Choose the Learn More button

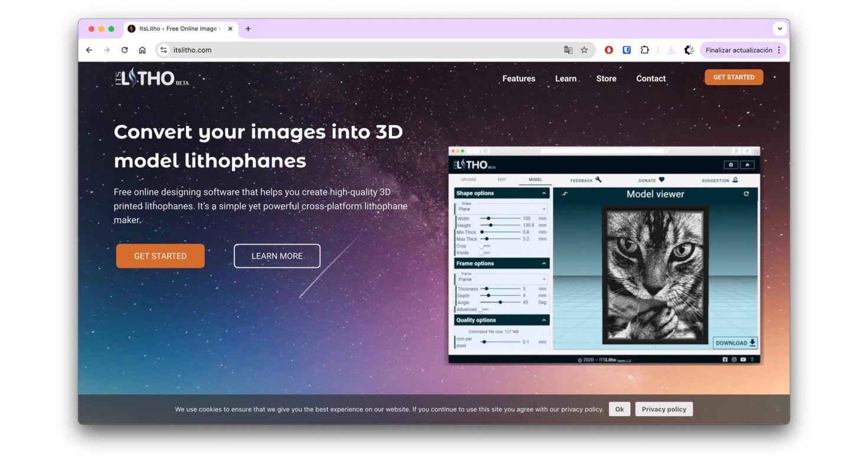pyautogui.click(x=277, y=256)
